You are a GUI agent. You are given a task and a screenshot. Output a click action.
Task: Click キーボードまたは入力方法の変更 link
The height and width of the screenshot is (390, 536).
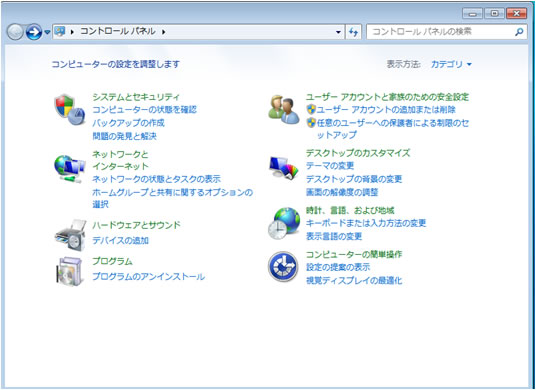pyautogui.click(x=366, y=223)
